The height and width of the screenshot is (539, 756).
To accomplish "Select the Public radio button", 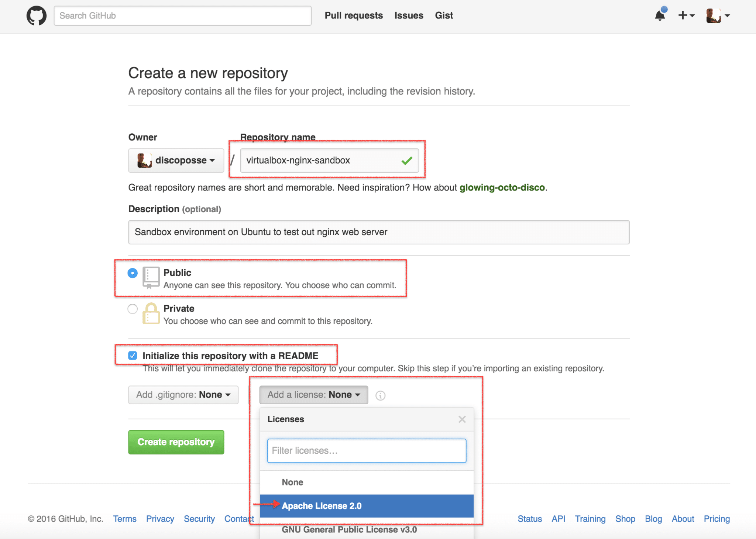I will click(133, 273).
